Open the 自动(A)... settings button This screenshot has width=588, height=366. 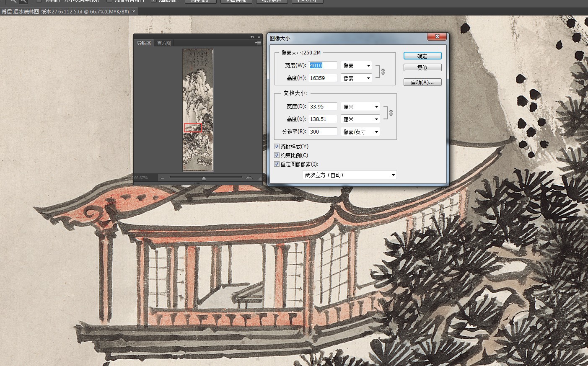pos(422,82)
